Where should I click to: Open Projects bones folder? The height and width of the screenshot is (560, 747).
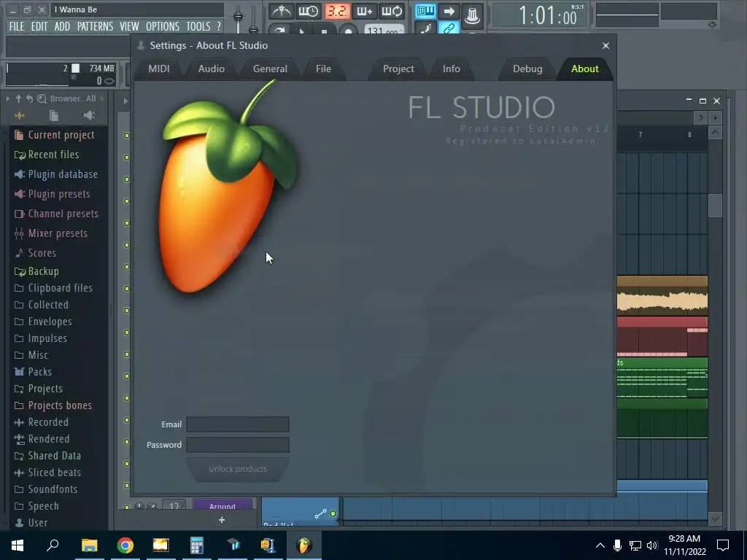[x=53, y=405]
